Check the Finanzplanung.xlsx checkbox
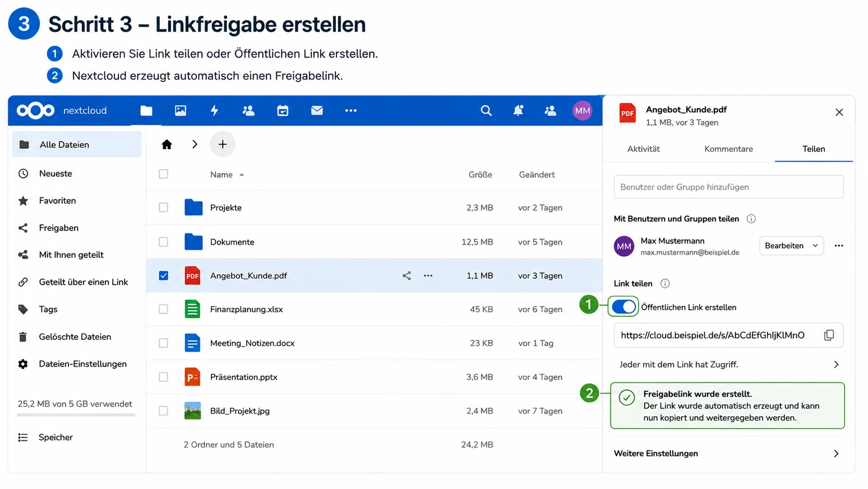The height and width of the screenshot is (489, 868). (x=164, y=309)
